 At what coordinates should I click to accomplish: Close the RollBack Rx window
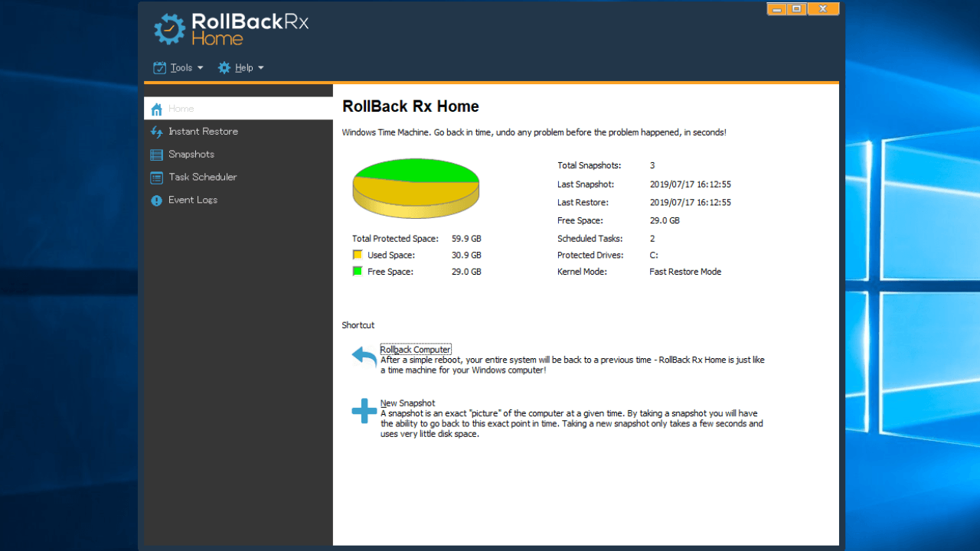pos(823,8)
